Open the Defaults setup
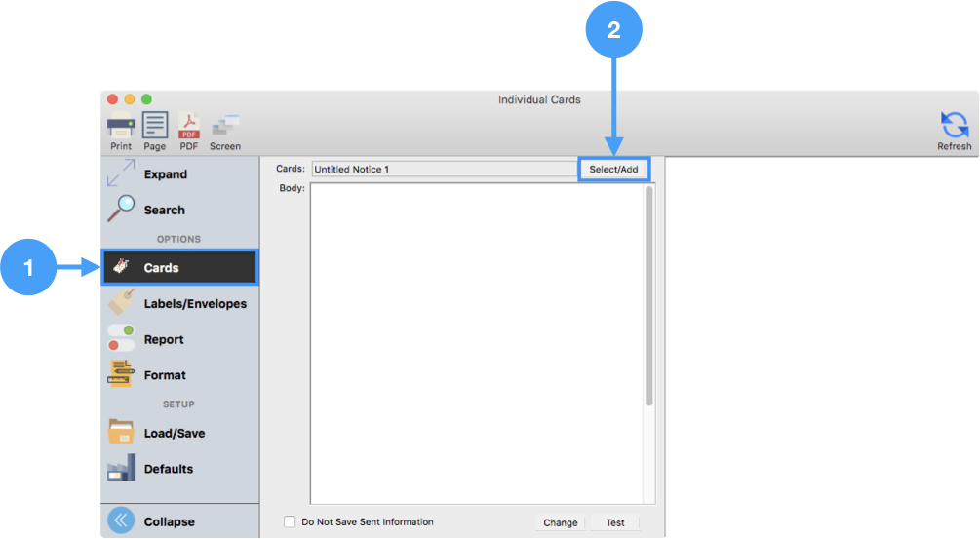 (x=168, y=469)
